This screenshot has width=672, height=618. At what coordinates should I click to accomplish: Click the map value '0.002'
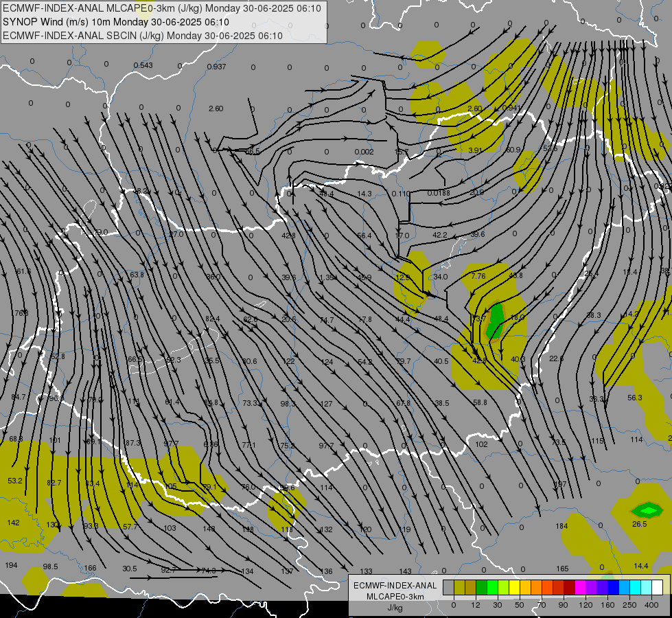coord(364,152)
